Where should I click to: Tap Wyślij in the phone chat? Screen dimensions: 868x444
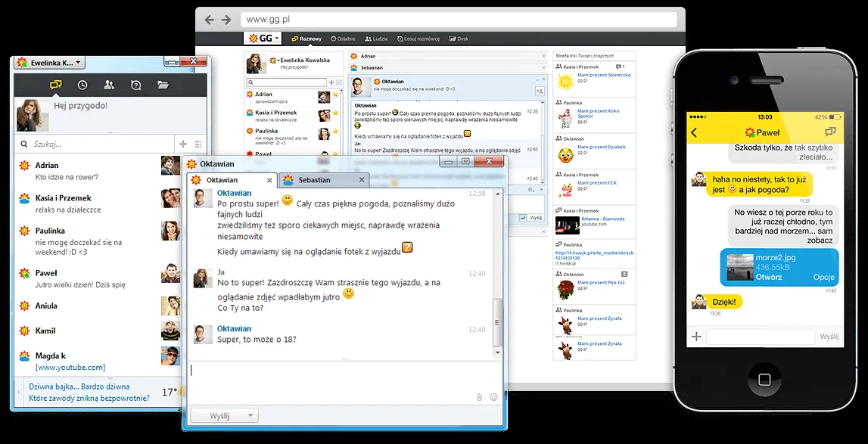pos(829,336)
